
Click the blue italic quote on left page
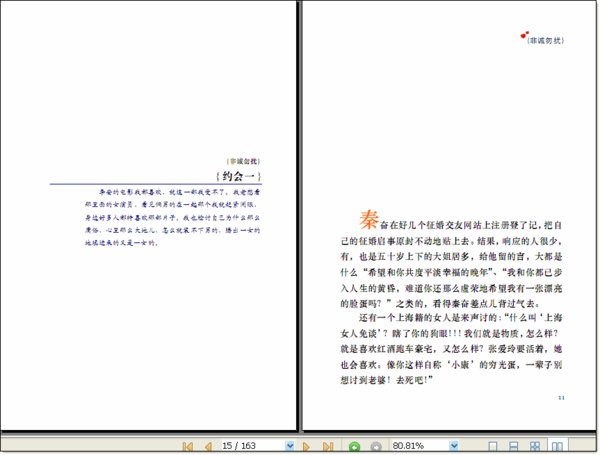tap(173, 217)
